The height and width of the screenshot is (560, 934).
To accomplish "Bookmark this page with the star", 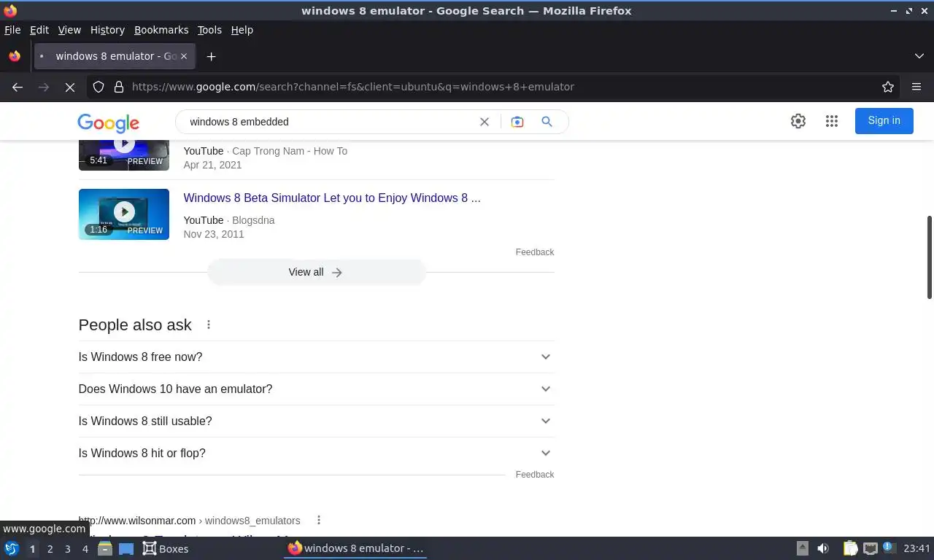I will (888, 87).
